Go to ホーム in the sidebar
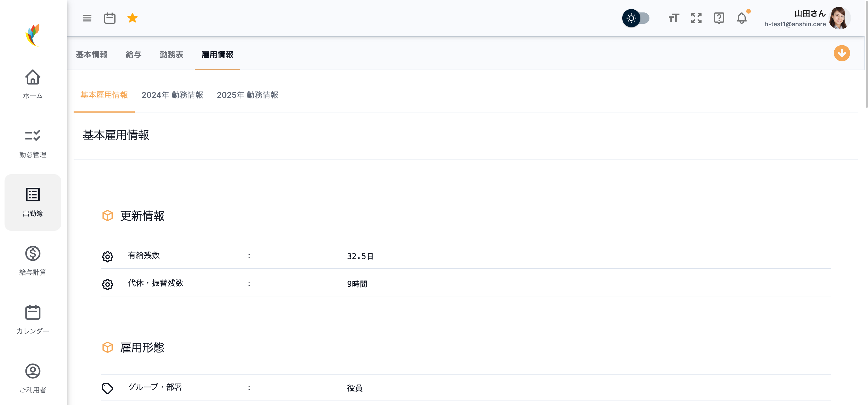The image size is (868, 405). click(33, 84)
